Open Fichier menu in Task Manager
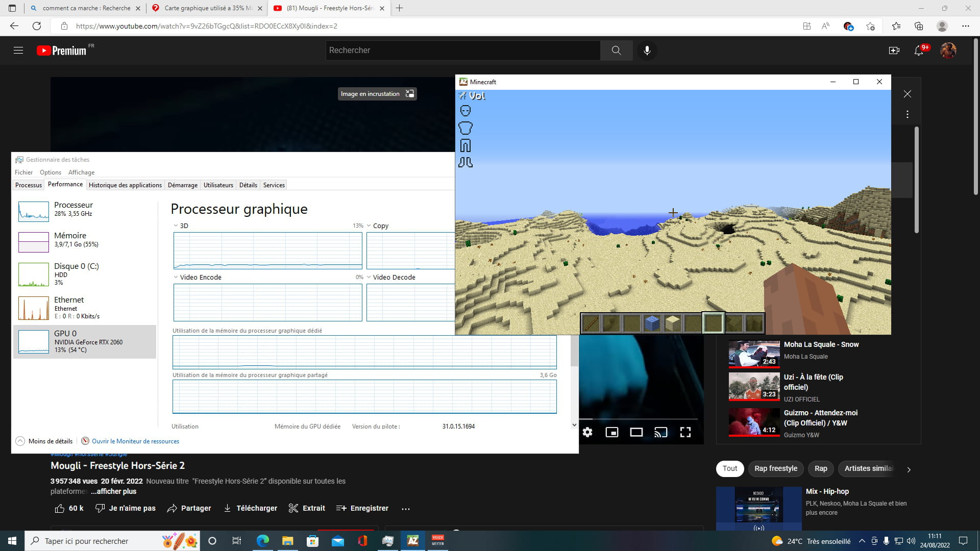The height and width of the screenshot is (551, 980). point(23,172)
